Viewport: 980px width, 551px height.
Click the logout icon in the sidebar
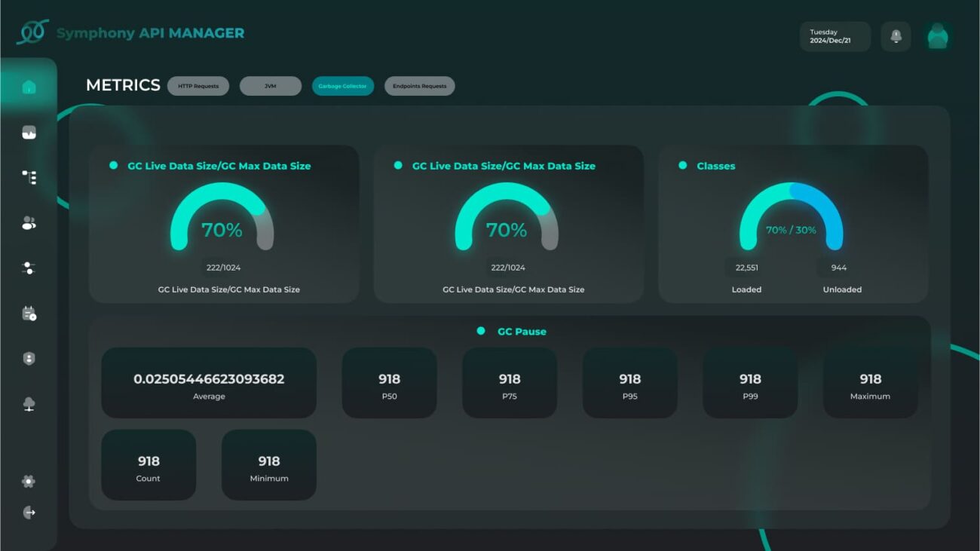click(x=29, y=513)
